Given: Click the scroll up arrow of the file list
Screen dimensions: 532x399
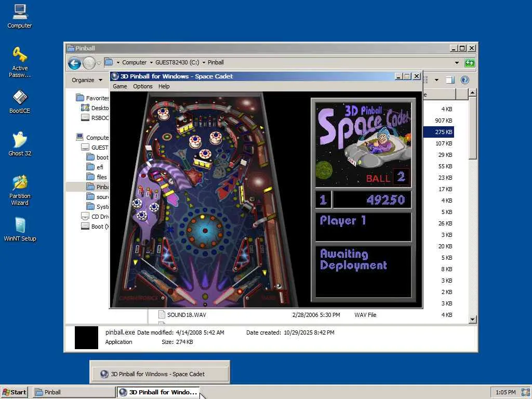Looking at the screenshot, I should click(x=472, y=92).
